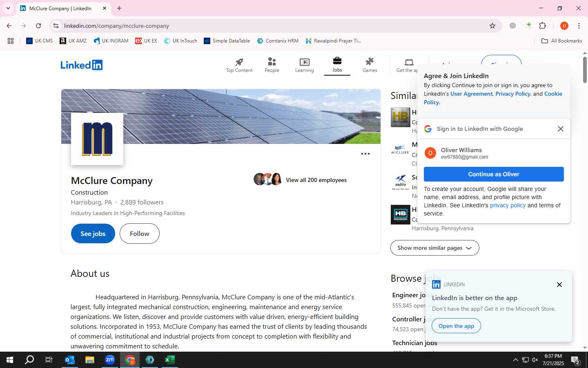The image size is (588, 368).
Task: Bookmark this page with the star
Action: point(492,26)
